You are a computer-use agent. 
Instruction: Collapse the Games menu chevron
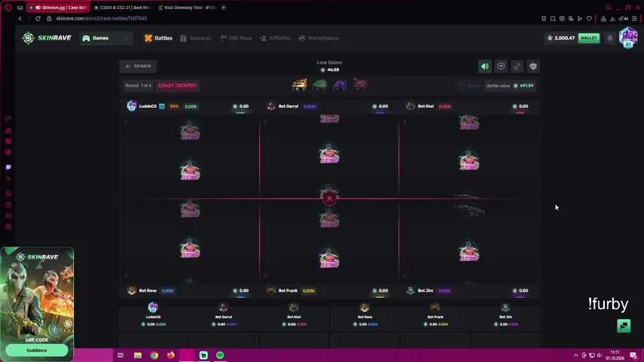pos(127,38)
